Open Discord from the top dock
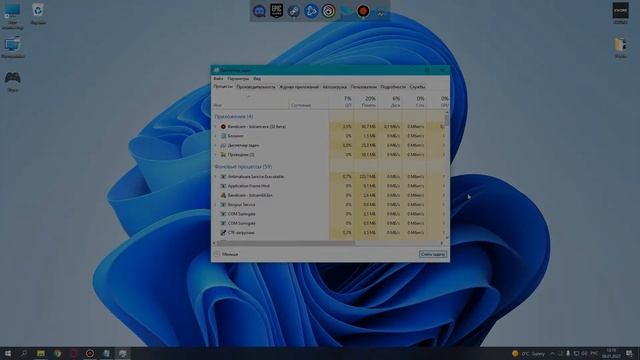The width and height of the screenshot is (640, 360). point(259,11)
